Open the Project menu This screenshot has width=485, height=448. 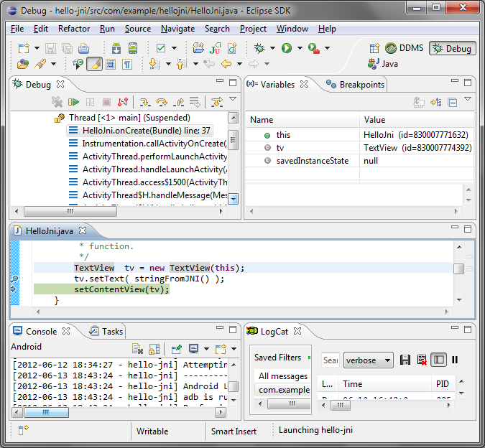point(253,29)
